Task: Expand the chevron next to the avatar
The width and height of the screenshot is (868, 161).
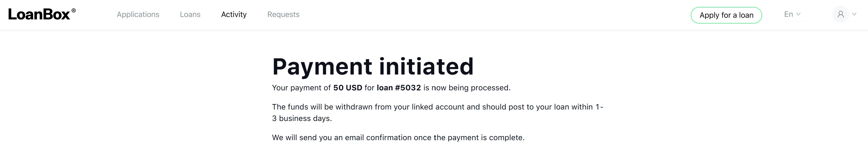Action: pos(854,14)
